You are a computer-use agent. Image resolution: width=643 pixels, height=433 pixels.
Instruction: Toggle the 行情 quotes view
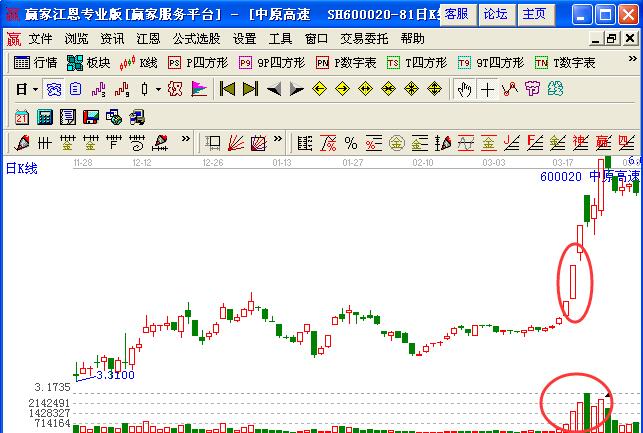pos(36,62)
